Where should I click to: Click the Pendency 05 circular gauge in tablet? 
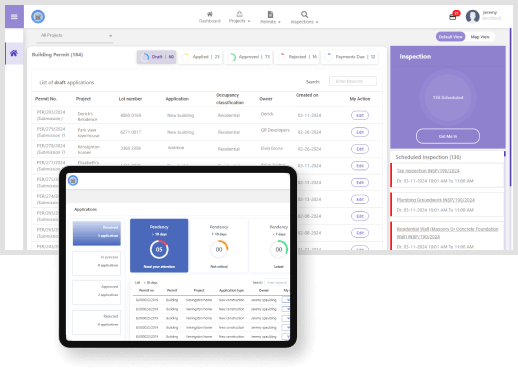tap(159, 249)
